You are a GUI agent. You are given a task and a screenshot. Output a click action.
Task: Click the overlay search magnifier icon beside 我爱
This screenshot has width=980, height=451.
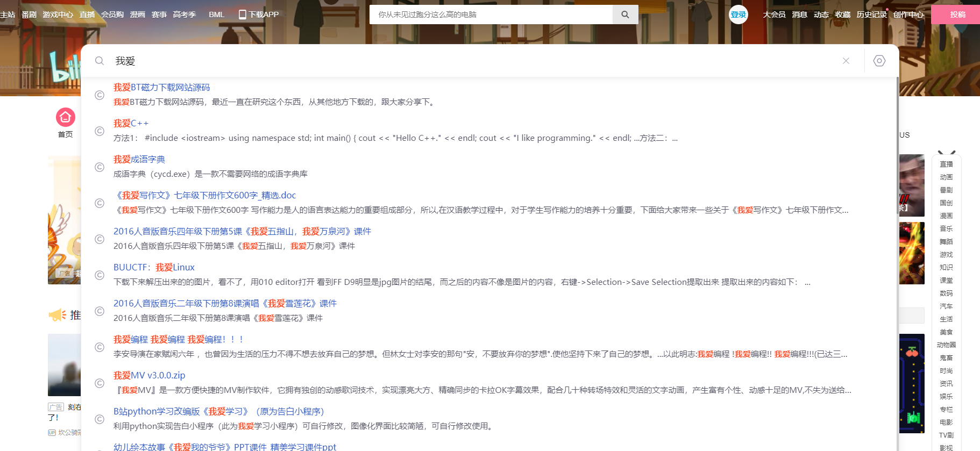100,61
